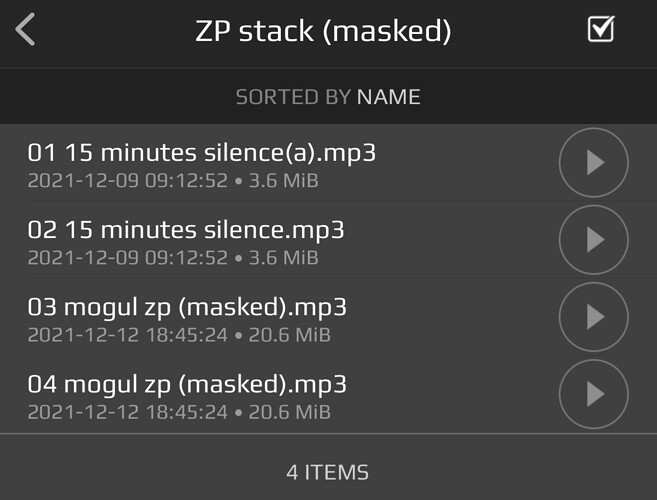Click the 4 ITEMS footer label
Image resolution: width=657 pixels, height=500 pixels.
pyautogui.click(x=328, y=472)
